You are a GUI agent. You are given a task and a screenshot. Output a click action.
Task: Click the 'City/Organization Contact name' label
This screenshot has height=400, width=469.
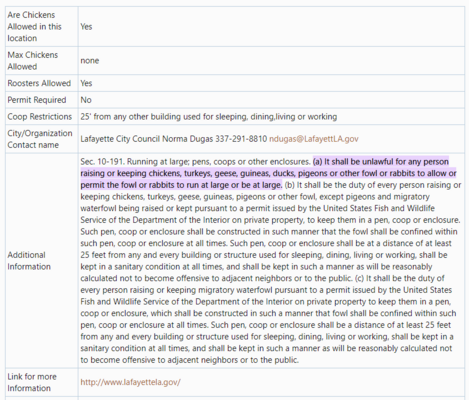40,139
